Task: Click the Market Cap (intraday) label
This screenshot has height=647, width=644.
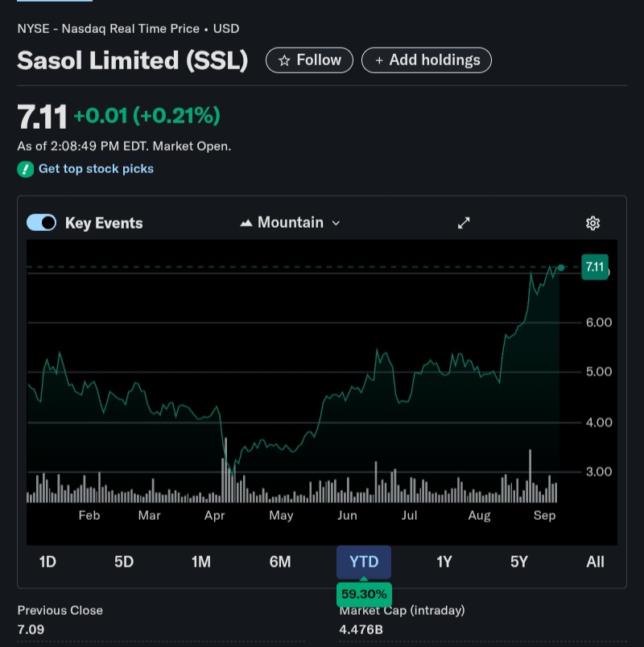Action: click(402, 610)
